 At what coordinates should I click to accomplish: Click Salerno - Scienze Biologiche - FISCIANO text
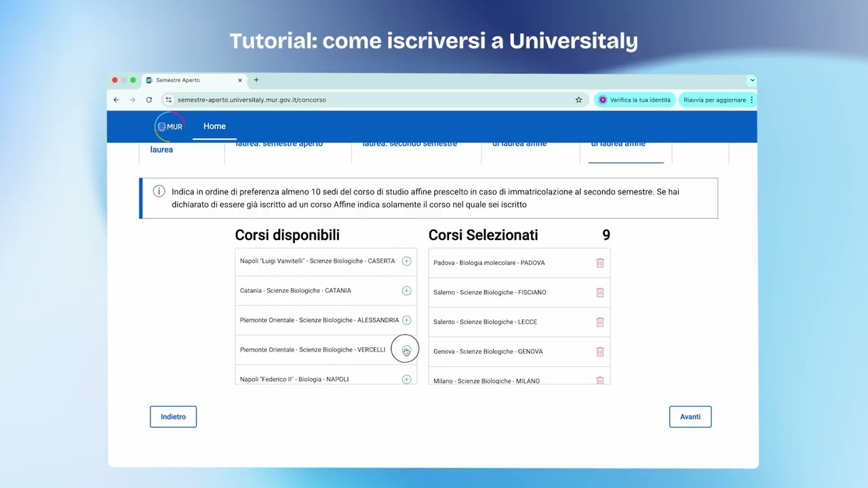click(490, 292)
